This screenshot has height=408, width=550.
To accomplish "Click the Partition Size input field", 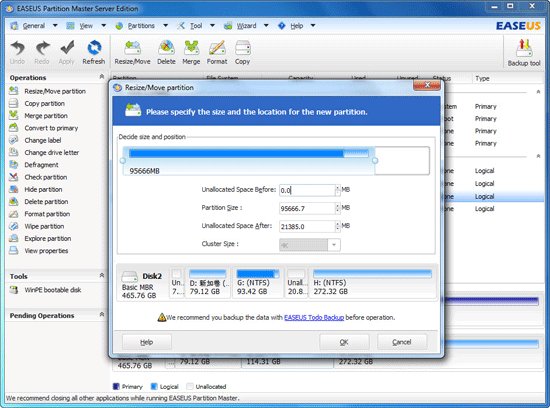I will pos(307,208).
